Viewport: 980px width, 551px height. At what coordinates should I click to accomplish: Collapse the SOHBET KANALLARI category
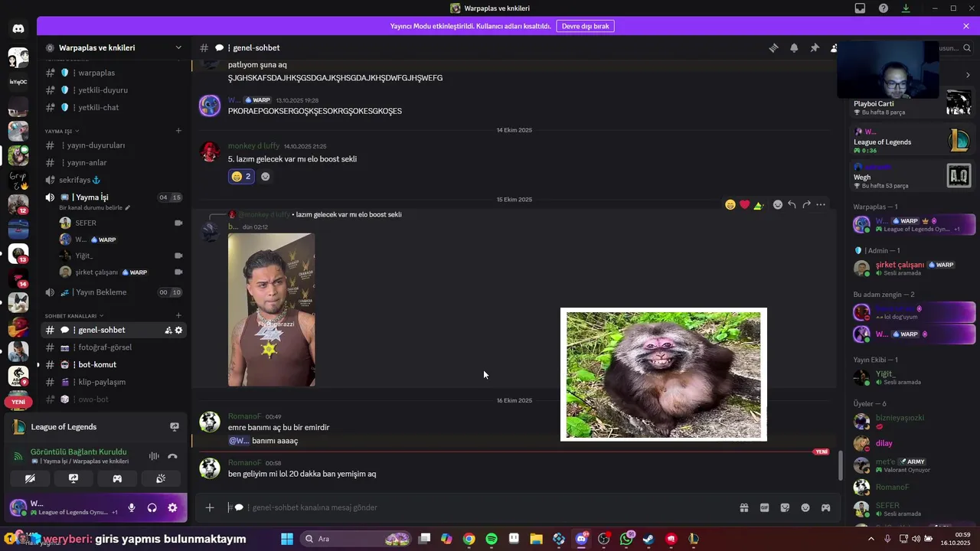[73, 316]
